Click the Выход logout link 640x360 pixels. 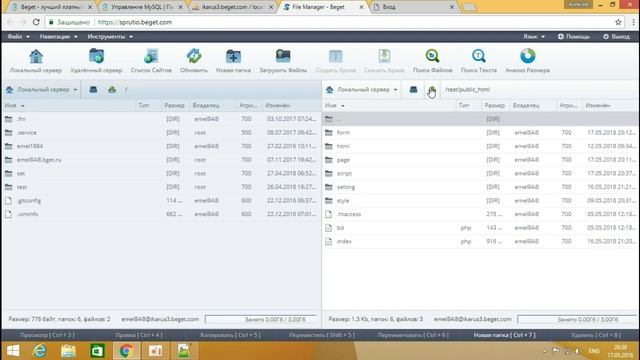click(616, 37)
